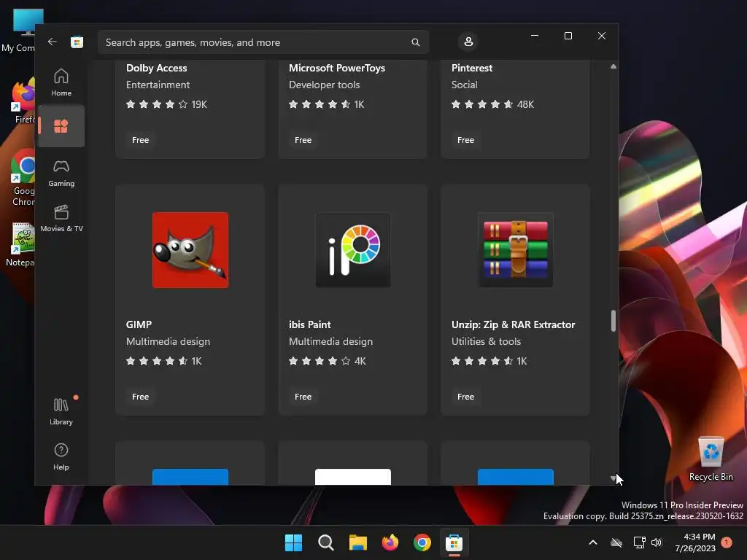Click the Microsoft Store taskbar icon
This screenshot has height=560, width=747.
tap(454, 542)
